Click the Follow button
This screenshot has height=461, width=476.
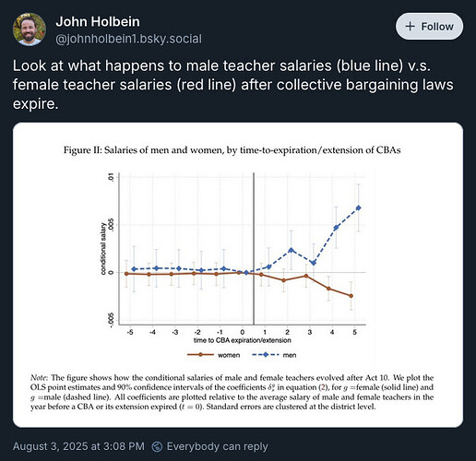[429, 27]
